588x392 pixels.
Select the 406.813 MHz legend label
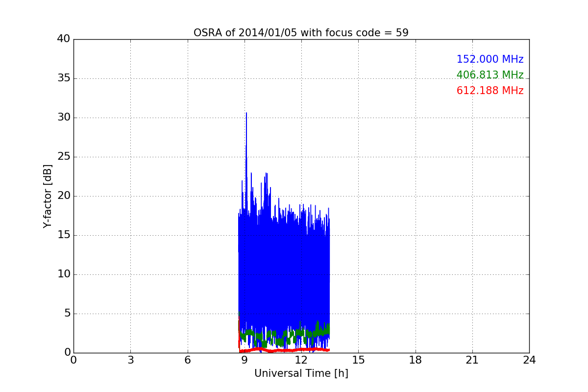pos(490,75)
